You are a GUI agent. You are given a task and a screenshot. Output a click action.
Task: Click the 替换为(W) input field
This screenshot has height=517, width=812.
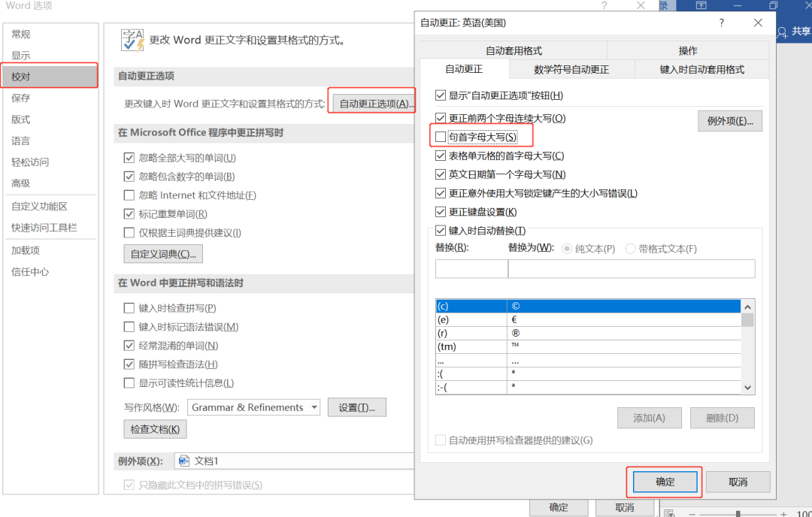(x=632, y=268)
